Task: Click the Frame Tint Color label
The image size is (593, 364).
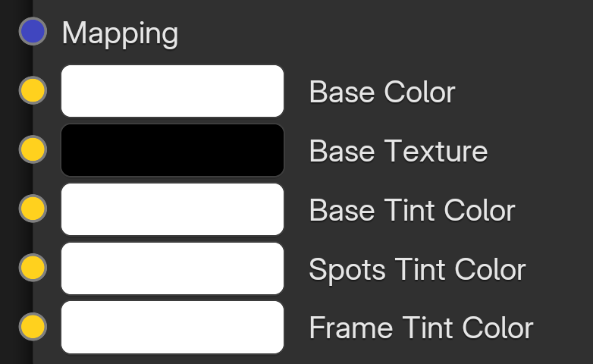Action: (421, 328)
